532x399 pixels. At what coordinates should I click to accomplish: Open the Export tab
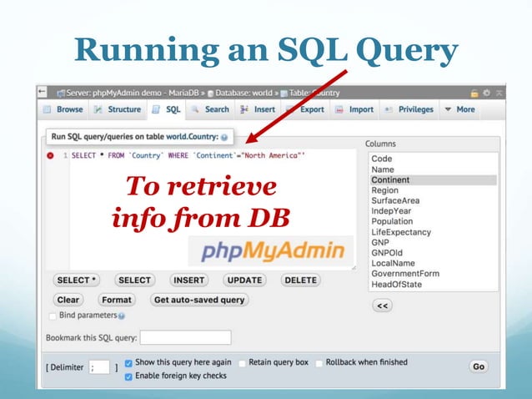pos(306,109)
